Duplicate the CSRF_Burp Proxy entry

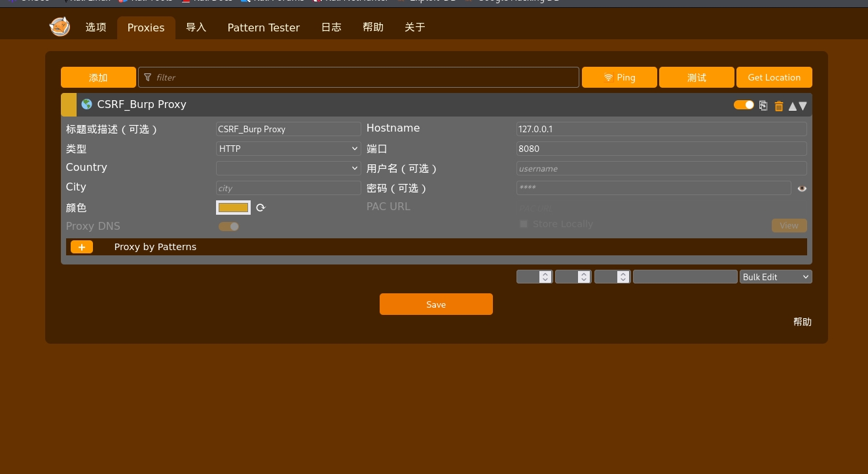click(763, 105)
